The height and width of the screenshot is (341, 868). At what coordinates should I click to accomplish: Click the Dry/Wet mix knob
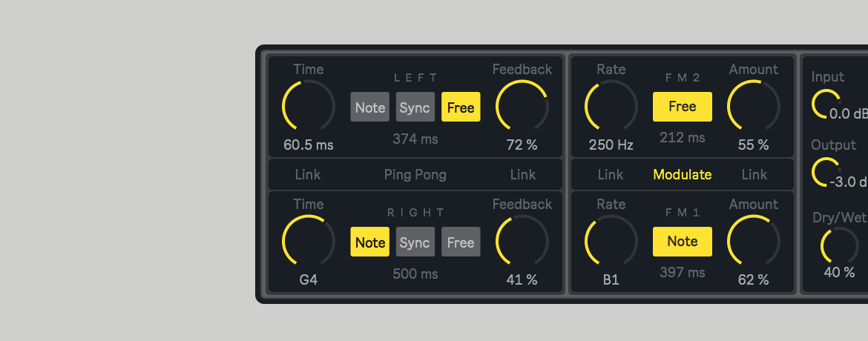pyautogui.click(x=838, y=246)
